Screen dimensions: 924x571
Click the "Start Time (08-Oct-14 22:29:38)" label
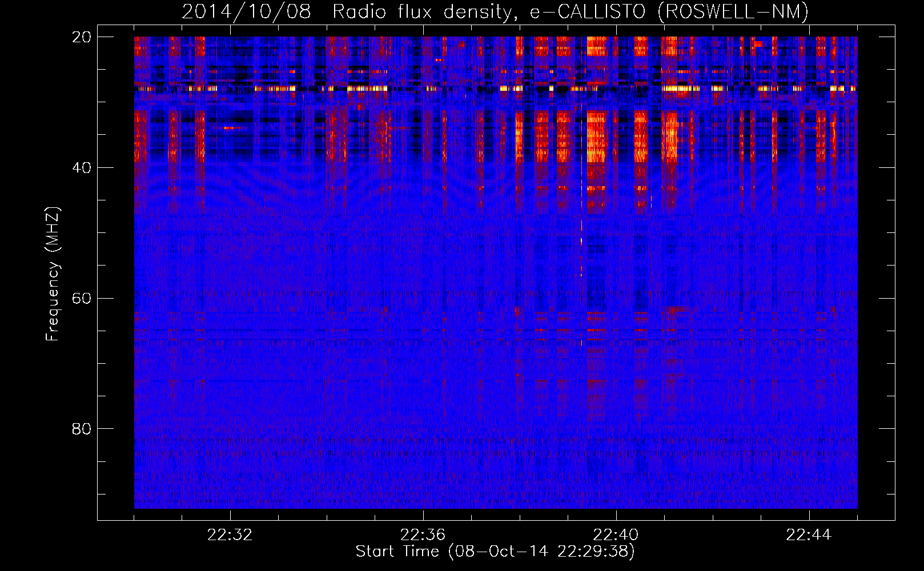pos(495,552)
